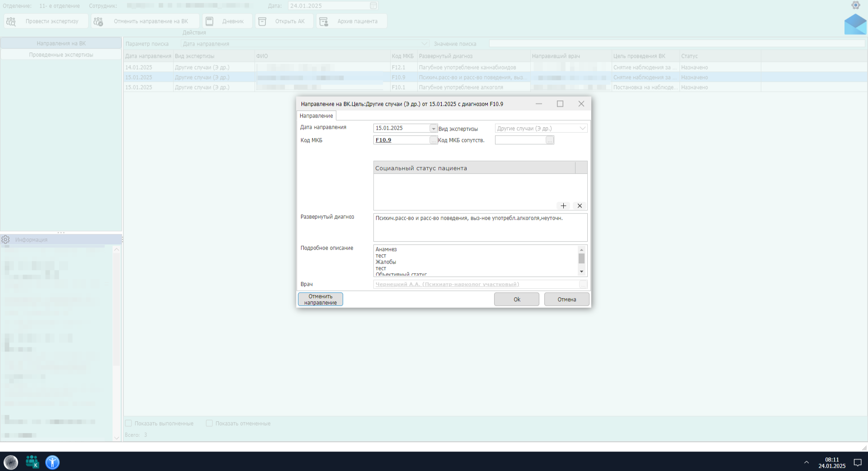Expand the Вид экспертизы dropdown
868x471 pixels.
[x=582, y=128]
